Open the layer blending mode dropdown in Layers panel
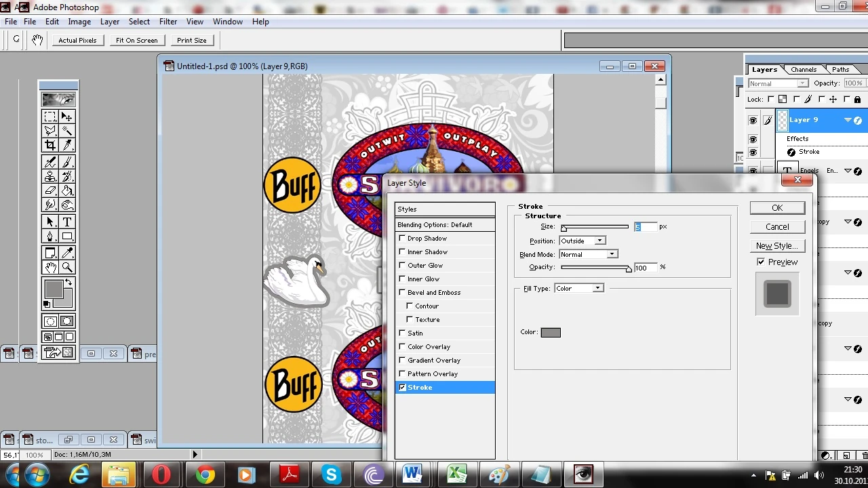This screenshot has width=868, height=488. [777, 83]
